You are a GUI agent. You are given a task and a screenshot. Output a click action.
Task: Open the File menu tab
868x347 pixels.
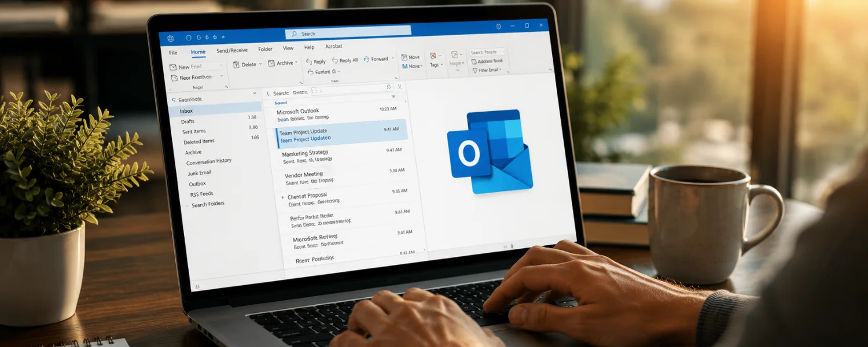[173, 53]
